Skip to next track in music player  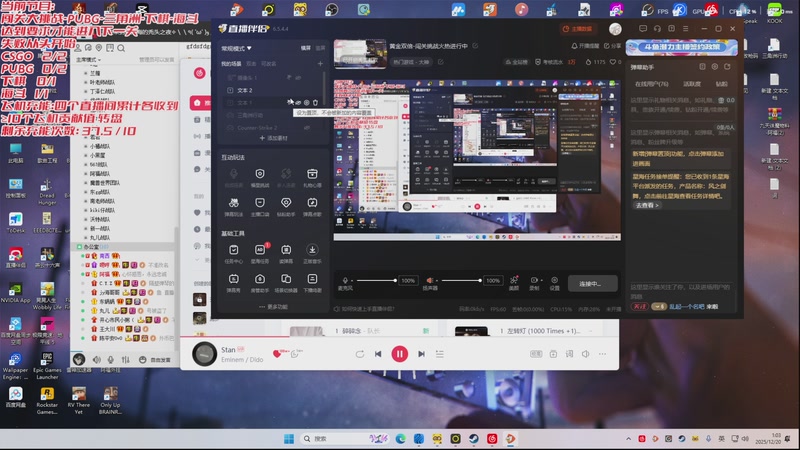click(x=421, y=354)
